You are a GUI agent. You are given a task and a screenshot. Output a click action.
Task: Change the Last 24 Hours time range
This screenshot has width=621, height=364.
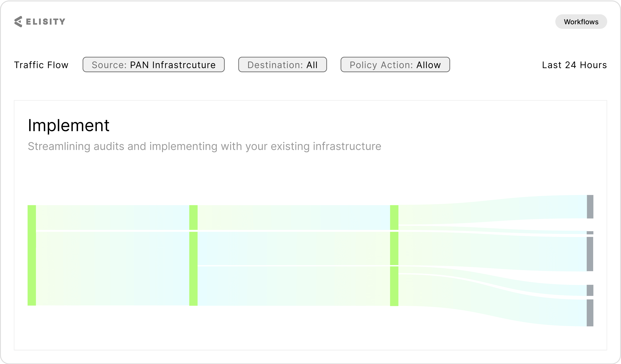point(574,65)
